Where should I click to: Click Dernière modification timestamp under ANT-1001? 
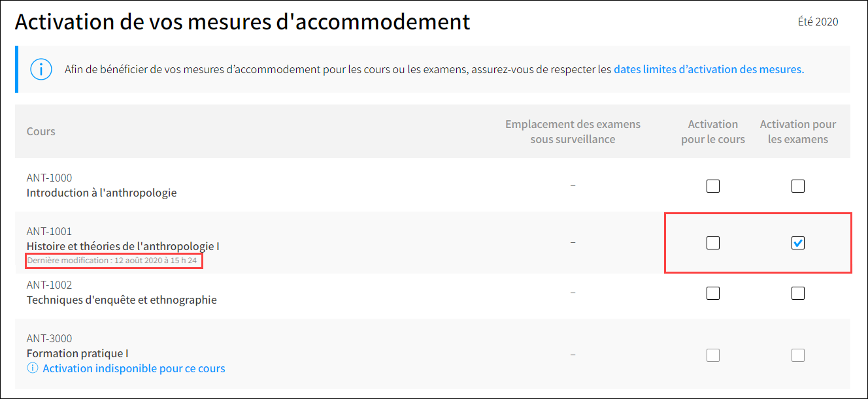(x=112, y=261)
